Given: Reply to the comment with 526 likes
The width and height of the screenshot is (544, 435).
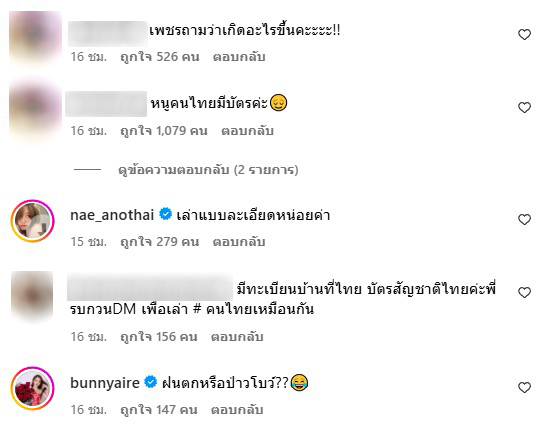Looking at the screenshot, I should 239,57.
